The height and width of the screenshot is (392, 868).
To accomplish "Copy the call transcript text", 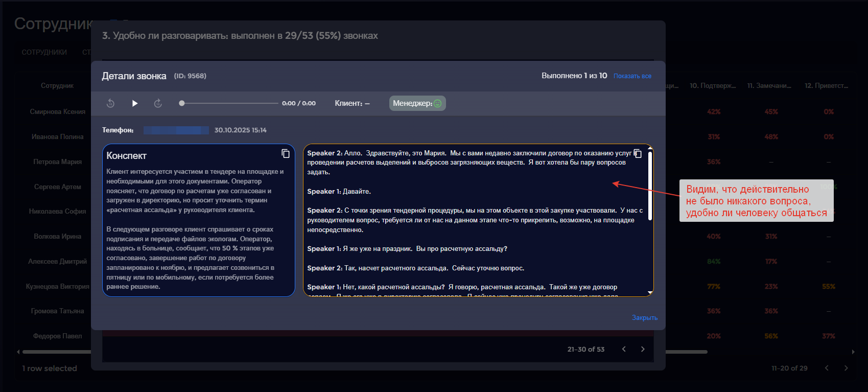I will click(x=638, y=154).
